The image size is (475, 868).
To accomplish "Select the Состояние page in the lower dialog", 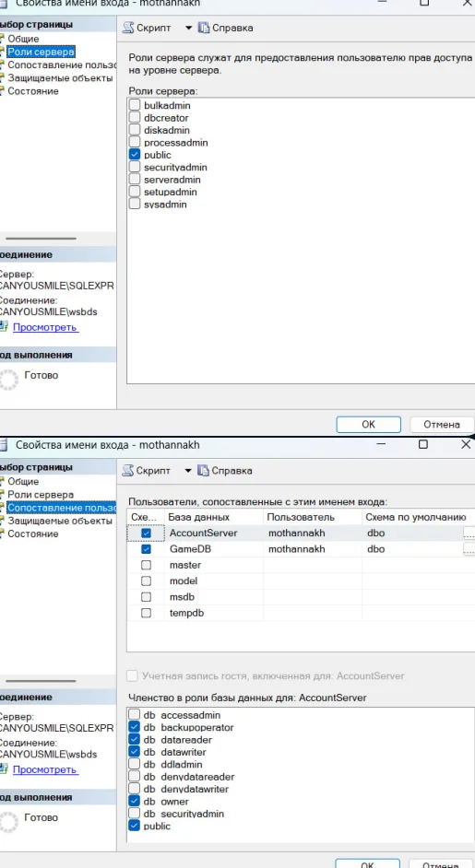I will pos(32,534).
